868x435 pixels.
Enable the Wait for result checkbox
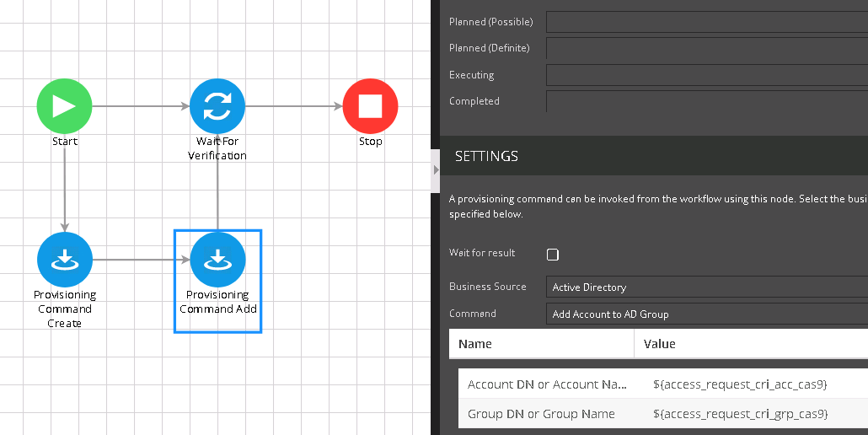553,255
